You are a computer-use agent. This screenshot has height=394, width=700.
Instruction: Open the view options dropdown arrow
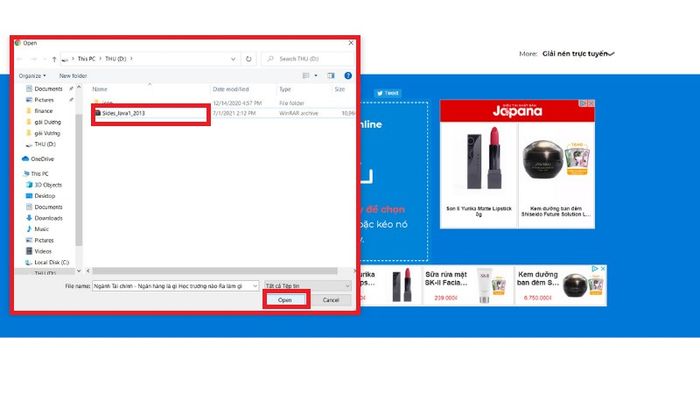click(x=316, y=76)
